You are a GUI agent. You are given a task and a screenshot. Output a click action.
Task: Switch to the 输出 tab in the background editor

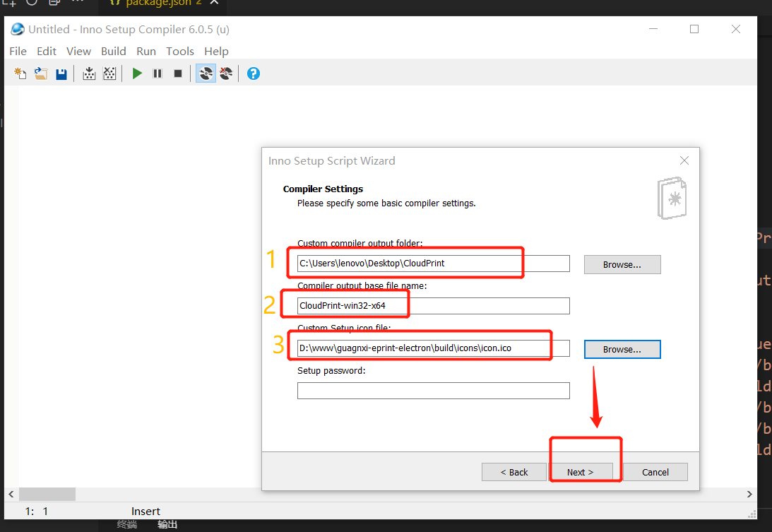(x=167, y=525)
